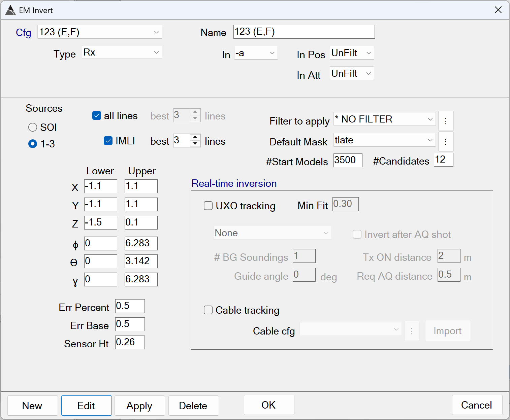
Task: Confirm dialog with OK button
Action: pos(269,405)
